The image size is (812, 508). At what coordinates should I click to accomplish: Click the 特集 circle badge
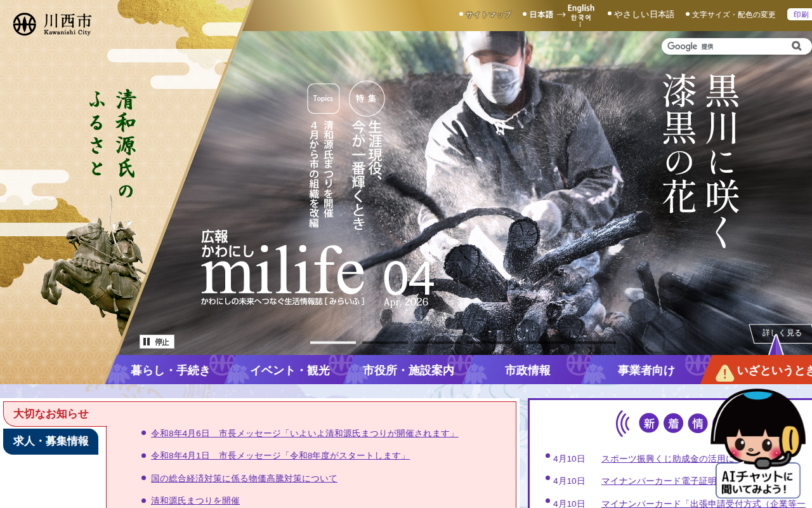[x=367, y=98]
